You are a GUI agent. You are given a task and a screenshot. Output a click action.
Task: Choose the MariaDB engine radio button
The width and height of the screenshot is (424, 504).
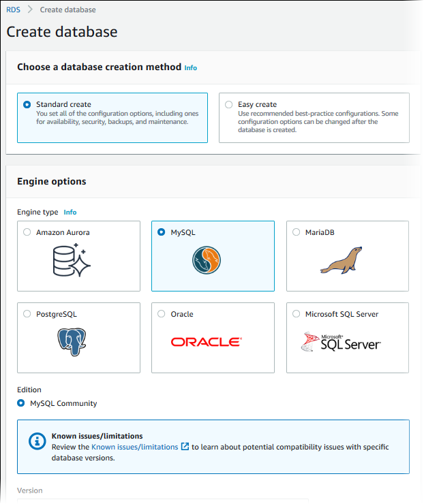[x=297, y=232]
